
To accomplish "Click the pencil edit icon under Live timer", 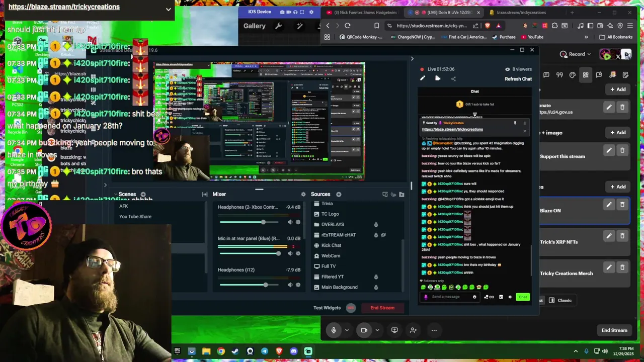I will click(423, 78).
